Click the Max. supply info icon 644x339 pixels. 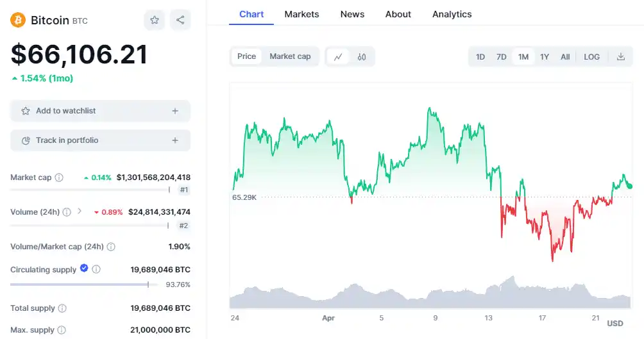(x=62, y=330)
